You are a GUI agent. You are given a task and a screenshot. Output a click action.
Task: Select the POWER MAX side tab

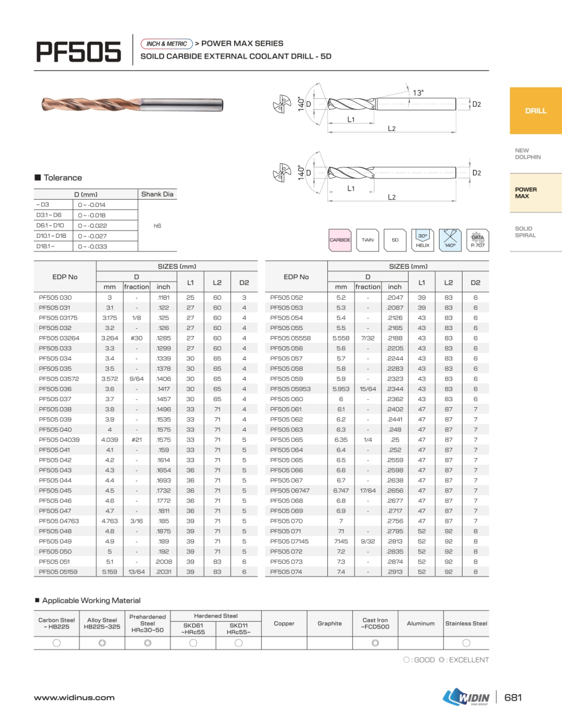point(526,193)
